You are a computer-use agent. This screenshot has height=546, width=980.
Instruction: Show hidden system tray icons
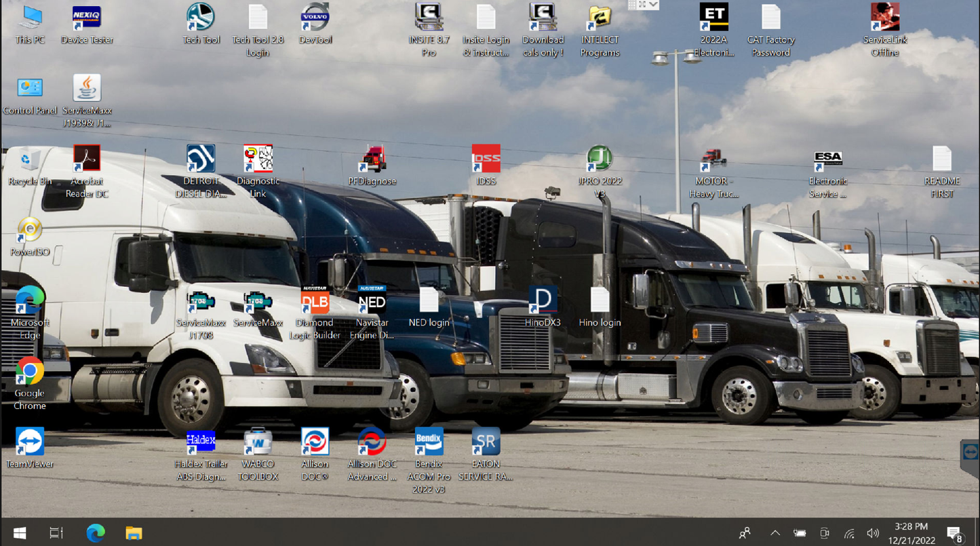(775, 533)
